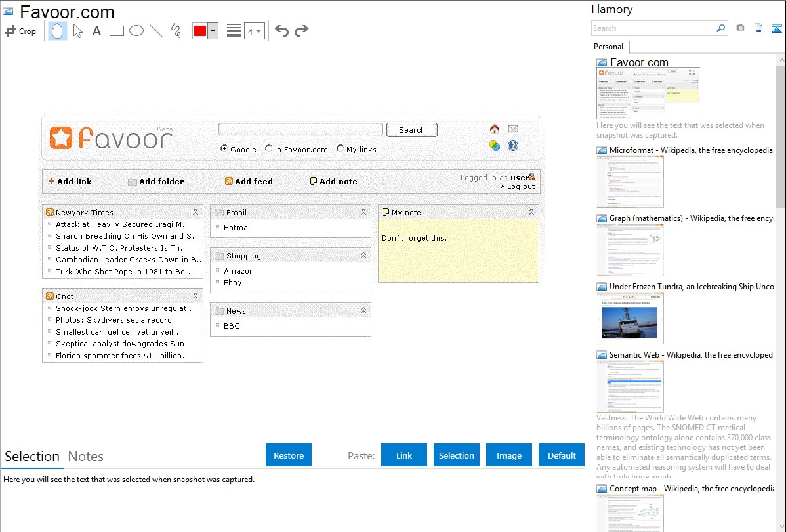The height and width of the screenshot is (532, 786).
Task: Activate the hand pan tool
Action: click(58, 31)
